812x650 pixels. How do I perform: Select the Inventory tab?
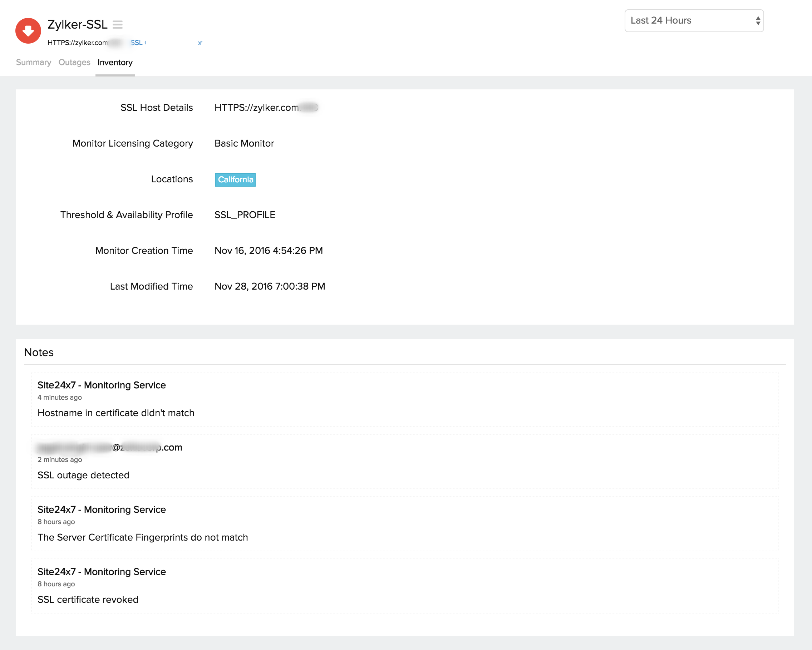115,63
